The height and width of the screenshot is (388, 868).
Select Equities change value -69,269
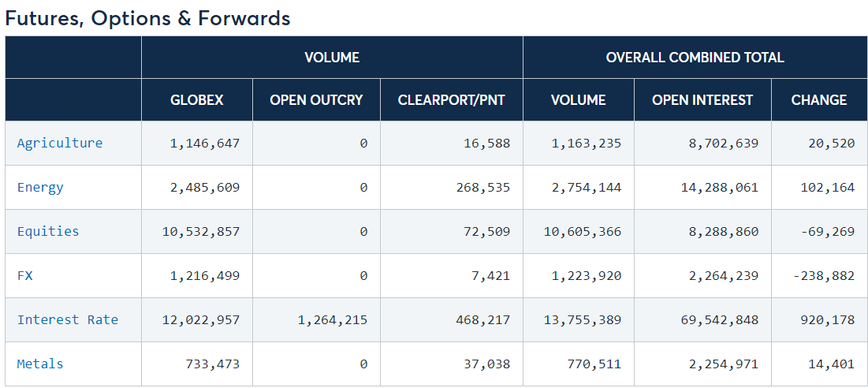[828, 231]
